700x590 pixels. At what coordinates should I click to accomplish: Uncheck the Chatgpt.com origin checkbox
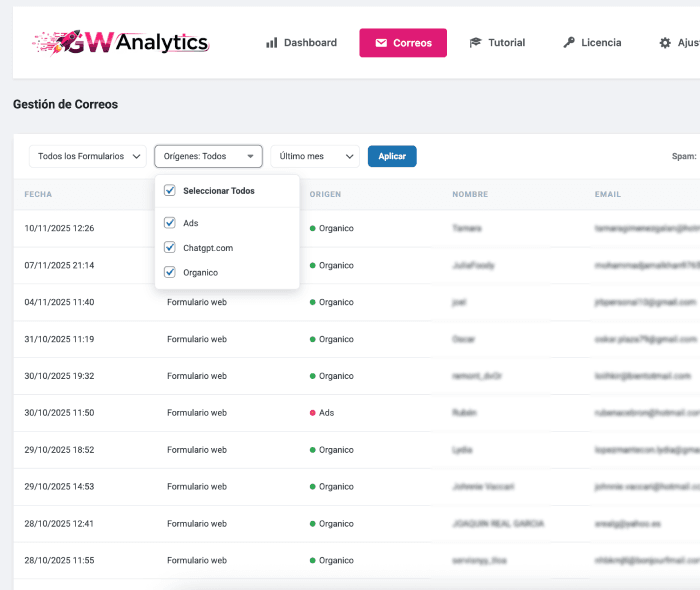pos(170,247)
